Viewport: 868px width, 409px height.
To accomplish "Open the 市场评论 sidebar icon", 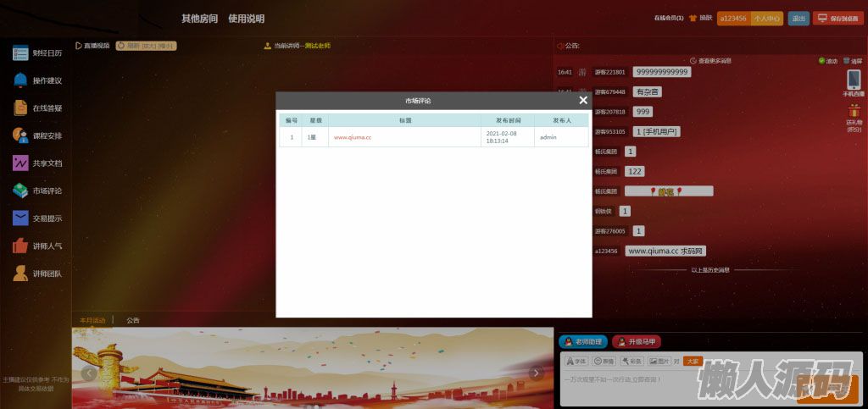I will [20, 191].
